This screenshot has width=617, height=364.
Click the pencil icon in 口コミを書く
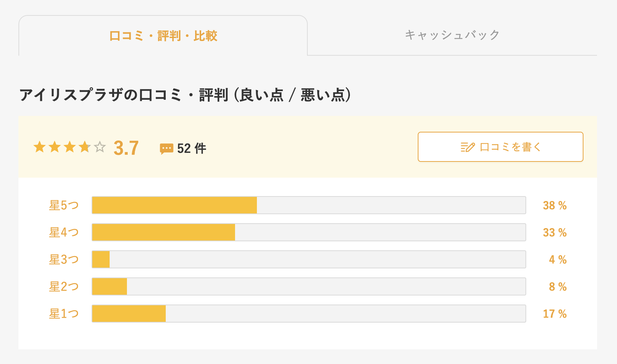[x=467, y=147]
